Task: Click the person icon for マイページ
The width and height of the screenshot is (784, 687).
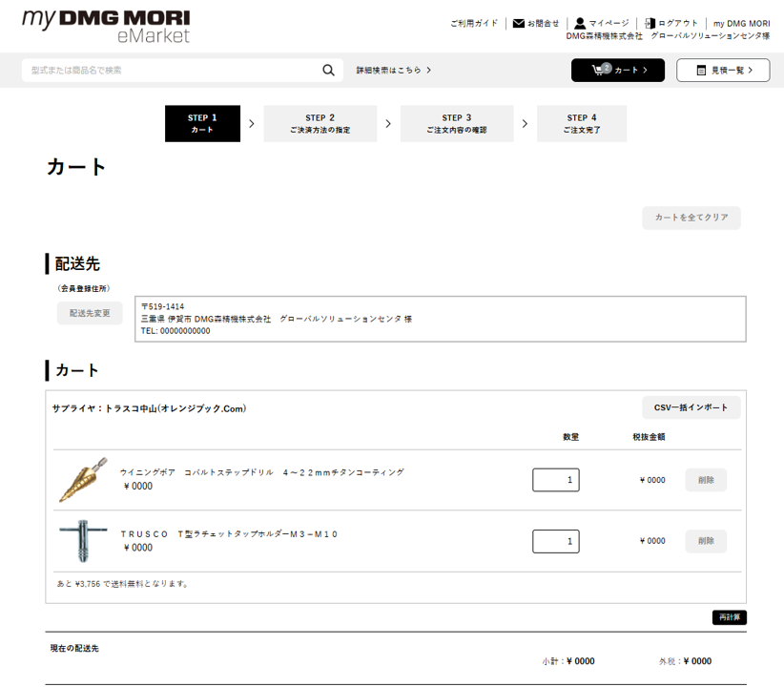Action: [580, 23]
